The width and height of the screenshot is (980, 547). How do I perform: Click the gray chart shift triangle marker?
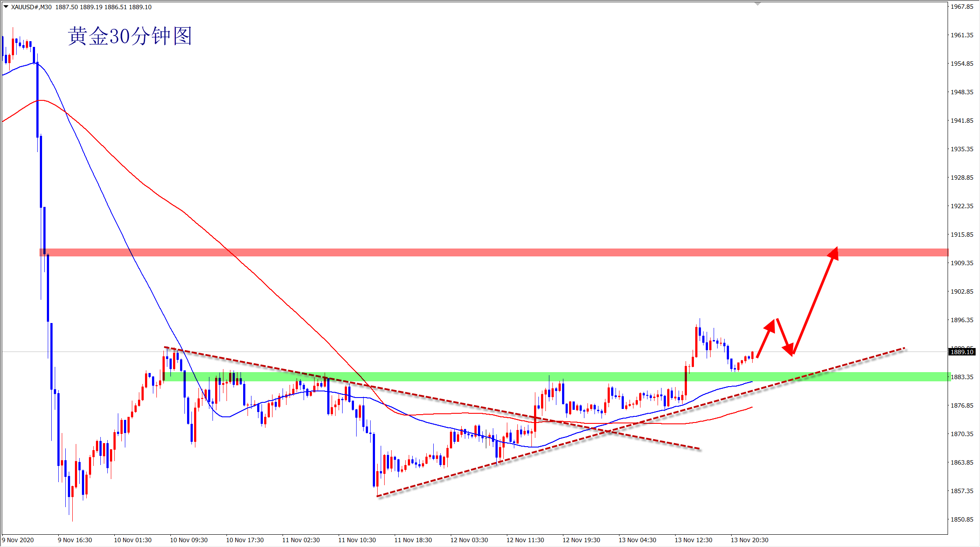757,4
